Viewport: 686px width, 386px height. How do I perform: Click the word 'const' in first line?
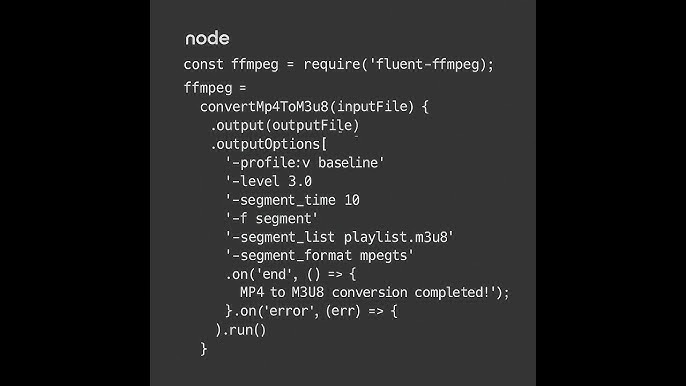click(203, 65)
